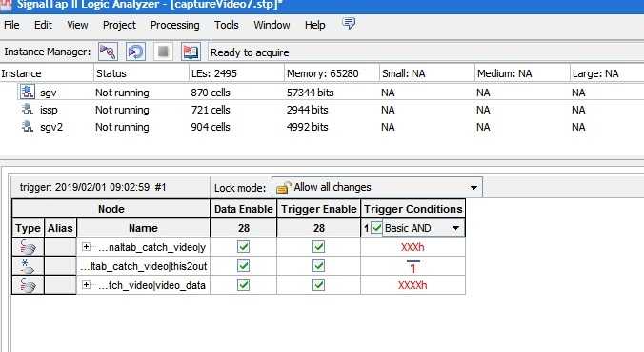Expand the naltab_catch_video|y bus node

(x=86, y=247)
